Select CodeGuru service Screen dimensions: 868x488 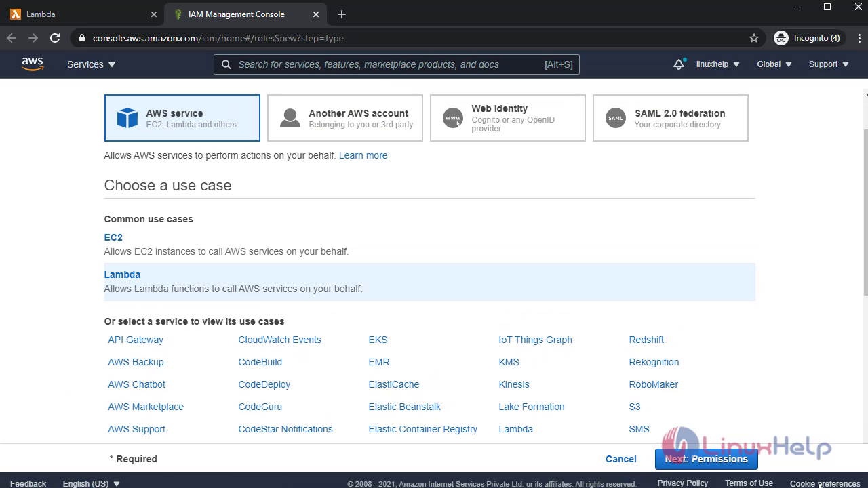pos(260,407)
